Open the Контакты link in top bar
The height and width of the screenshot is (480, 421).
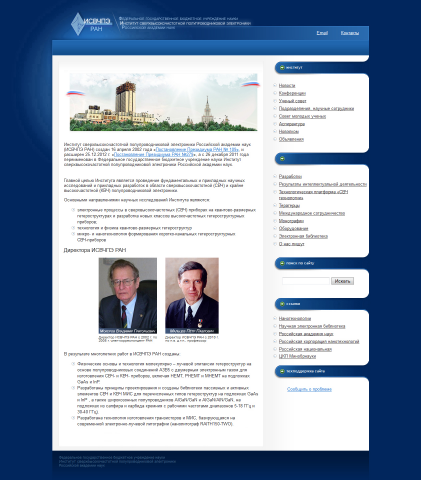(x=350, y=33)
